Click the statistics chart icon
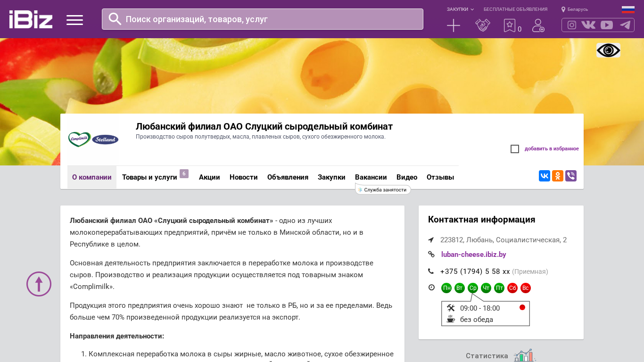 [x=525, y=356]
